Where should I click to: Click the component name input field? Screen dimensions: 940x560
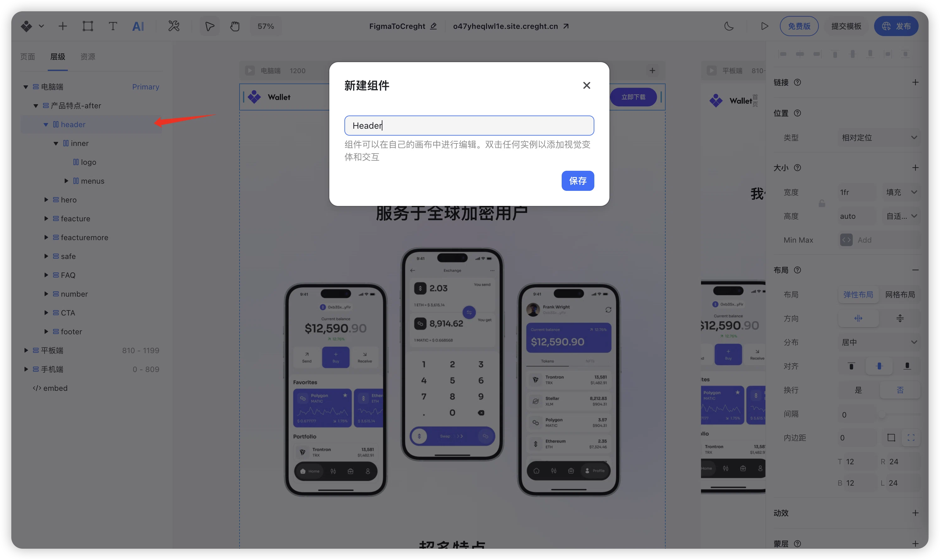469,126
